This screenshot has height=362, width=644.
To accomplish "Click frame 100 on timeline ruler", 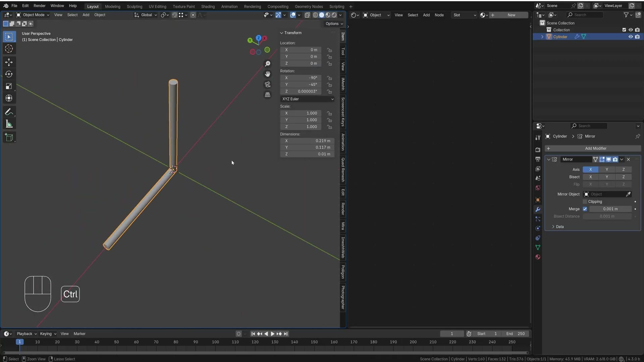I will tap(215, 342).
